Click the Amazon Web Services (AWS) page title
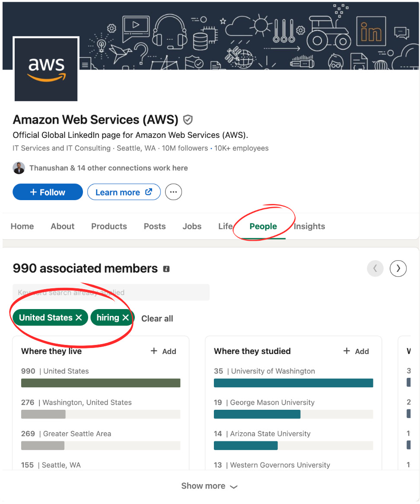420x504 pixels. coord(95,120)
